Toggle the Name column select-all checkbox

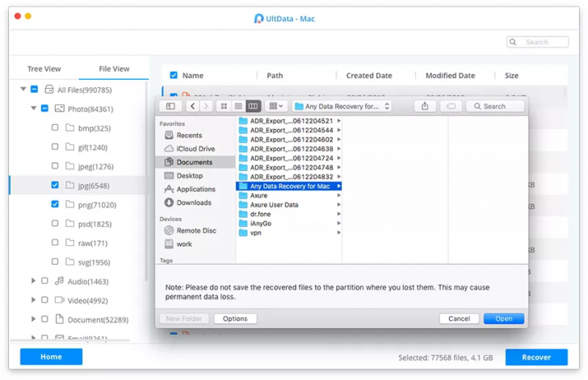174,75
